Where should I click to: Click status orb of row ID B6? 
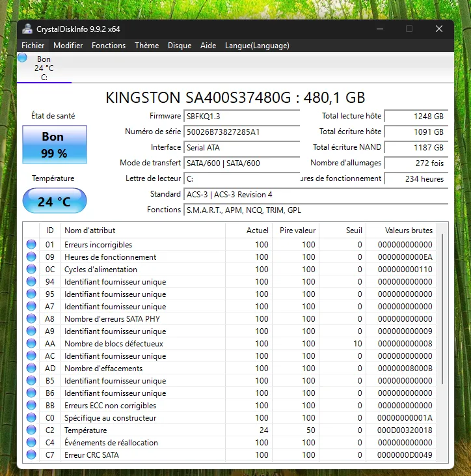click(x=31, y=393)
